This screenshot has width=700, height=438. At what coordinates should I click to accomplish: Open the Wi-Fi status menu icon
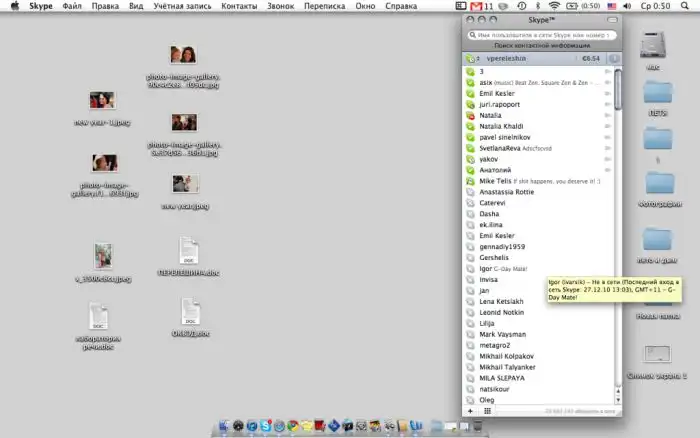click(554, 7)
